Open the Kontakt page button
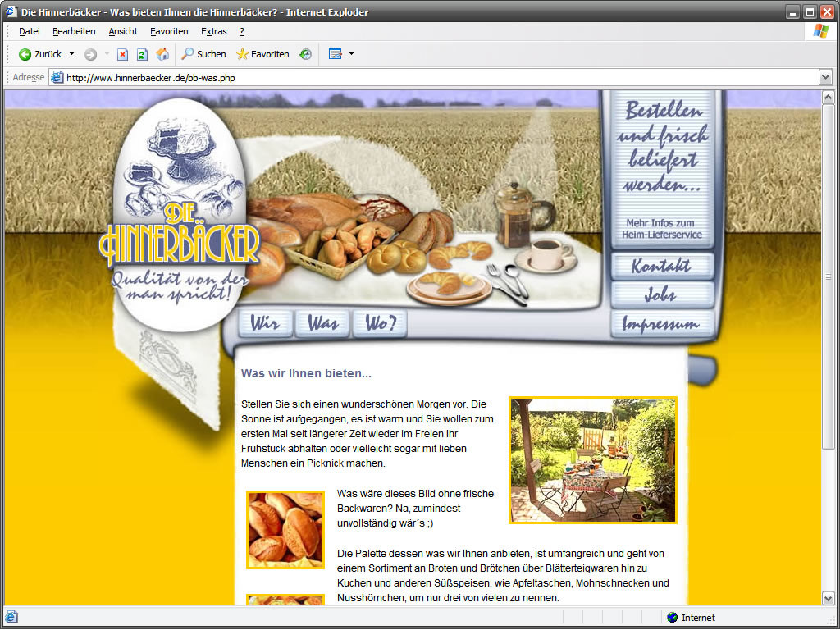This screenshot has height=630, width=840. coord(662,266)
